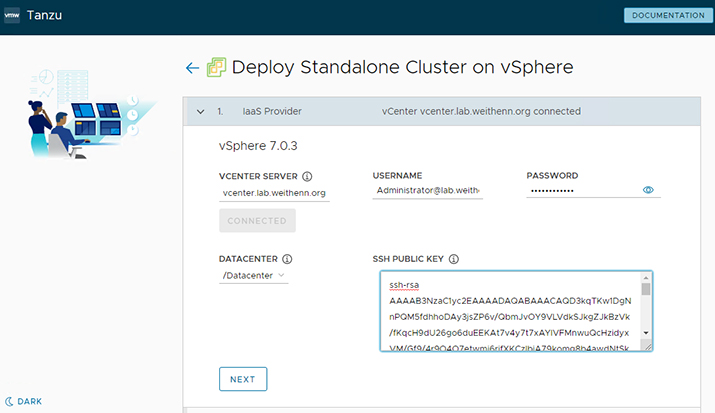Click the NEXT button
This screenshot has height=413, width=715.
pyautogui.click(x=243, y=379)
